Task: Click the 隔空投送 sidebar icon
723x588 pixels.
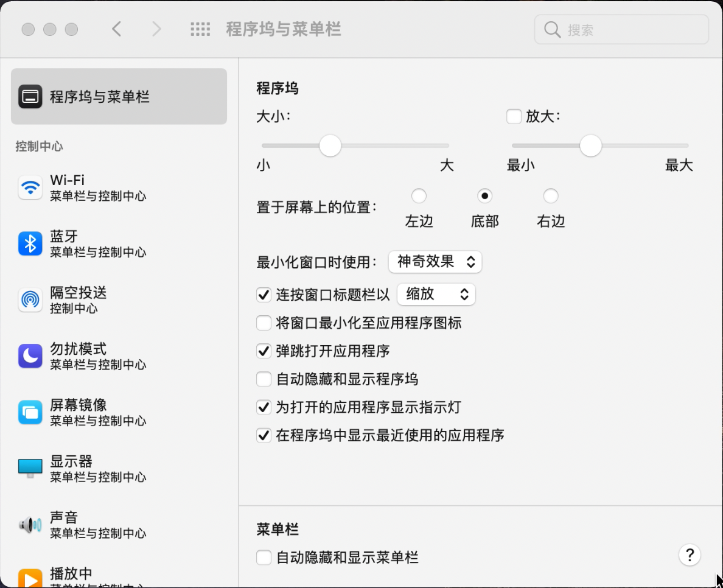Action: click(x=30, y=299)
